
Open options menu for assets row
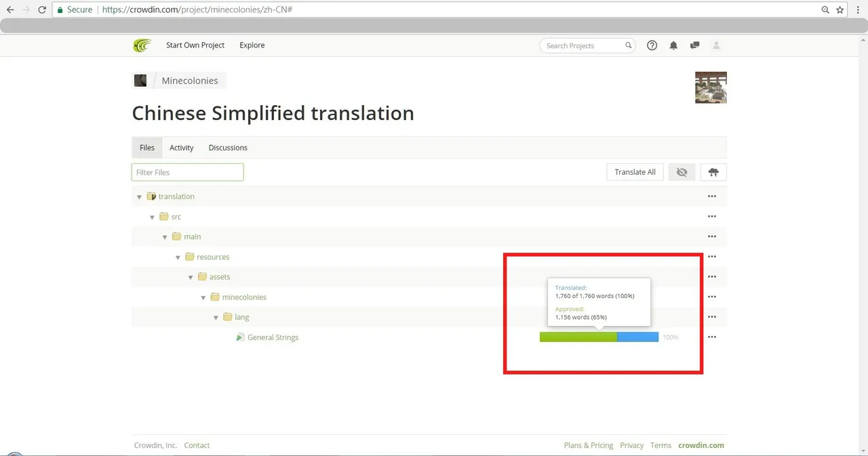[712, 277]
